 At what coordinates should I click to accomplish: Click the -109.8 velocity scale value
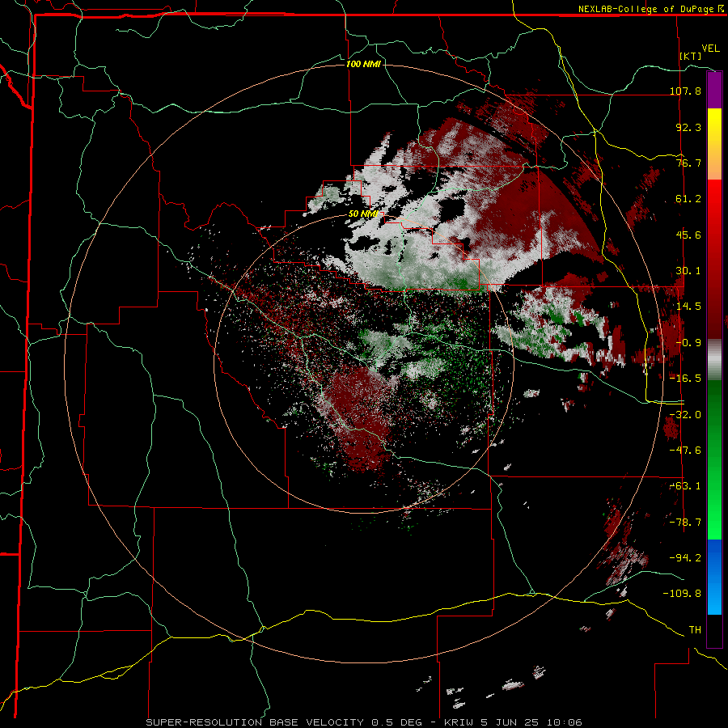point(682,594)
